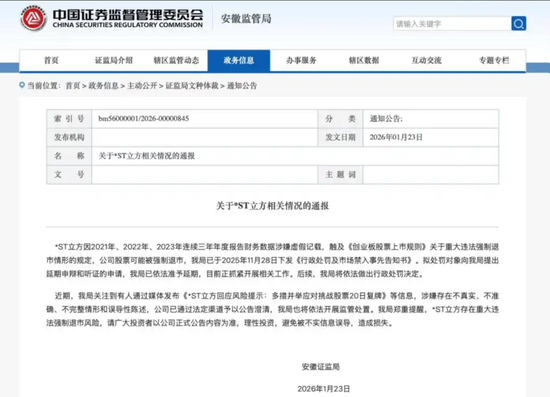
Task: Click the name cell 关于*ST立方相关情况的通报
Action: (147, 156)
